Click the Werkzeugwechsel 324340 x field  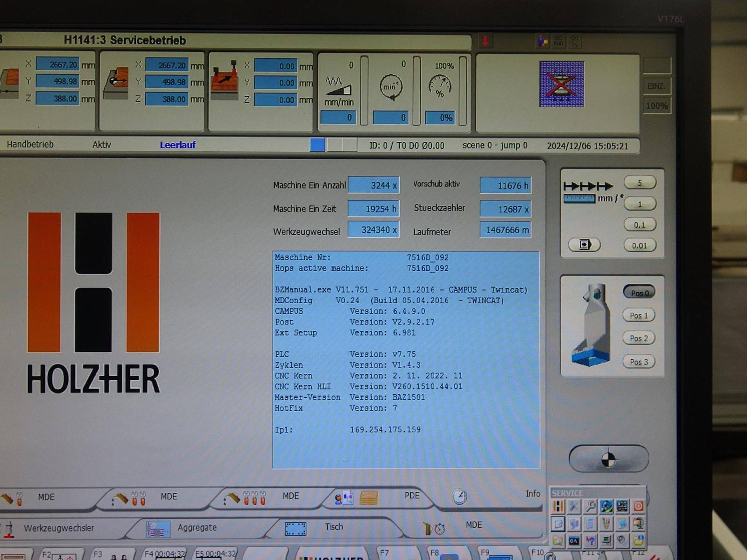(373, 230)
